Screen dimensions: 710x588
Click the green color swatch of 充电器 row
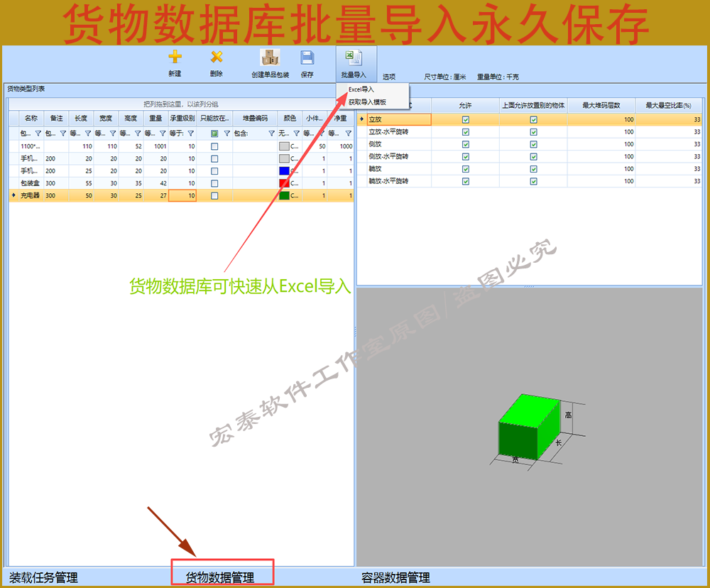[x=285, y=196]
